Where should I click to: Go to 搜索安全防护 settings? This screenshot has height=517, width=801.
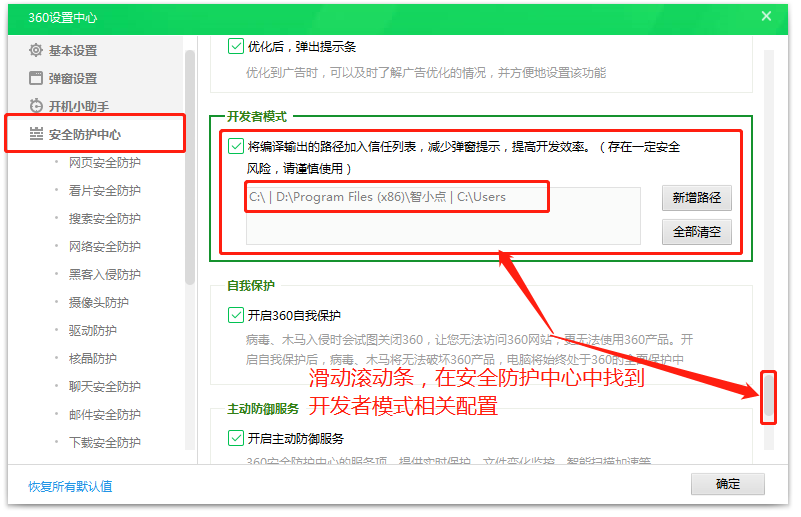(x=105, y=219)
